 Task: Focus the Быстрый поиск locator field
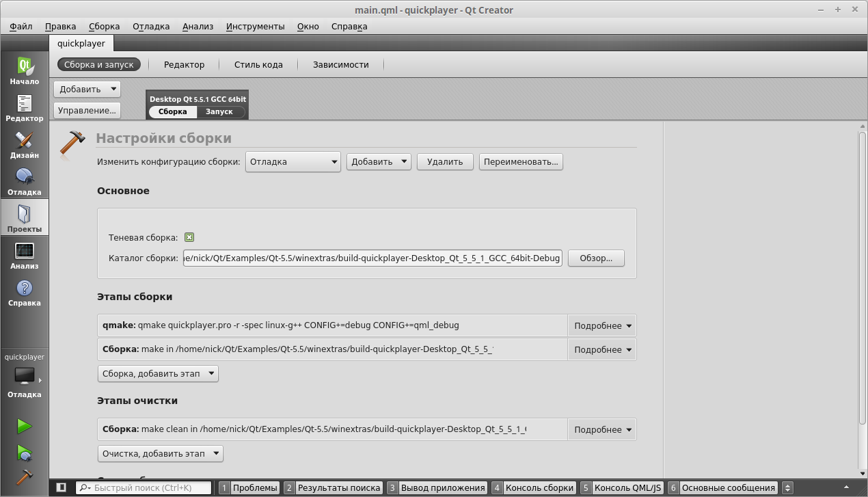pyautogui.click(x=144, y=487)
